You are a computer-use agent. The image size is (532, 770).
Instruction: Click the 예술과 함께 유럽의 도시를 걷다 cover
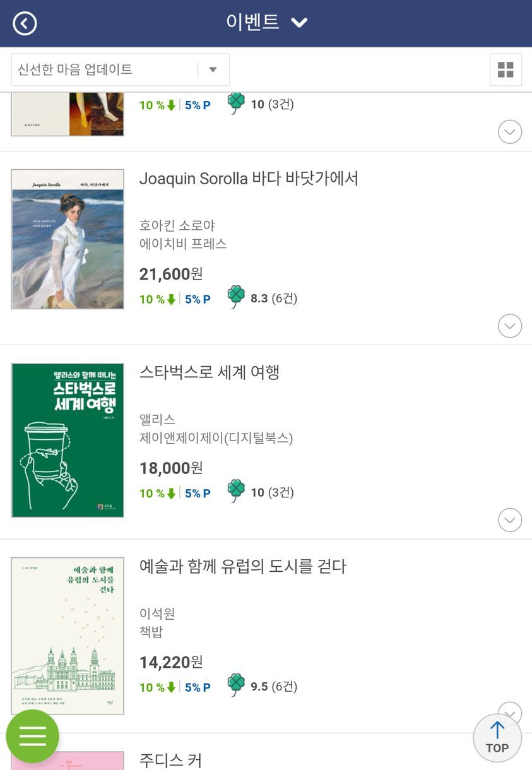(68, 636)
